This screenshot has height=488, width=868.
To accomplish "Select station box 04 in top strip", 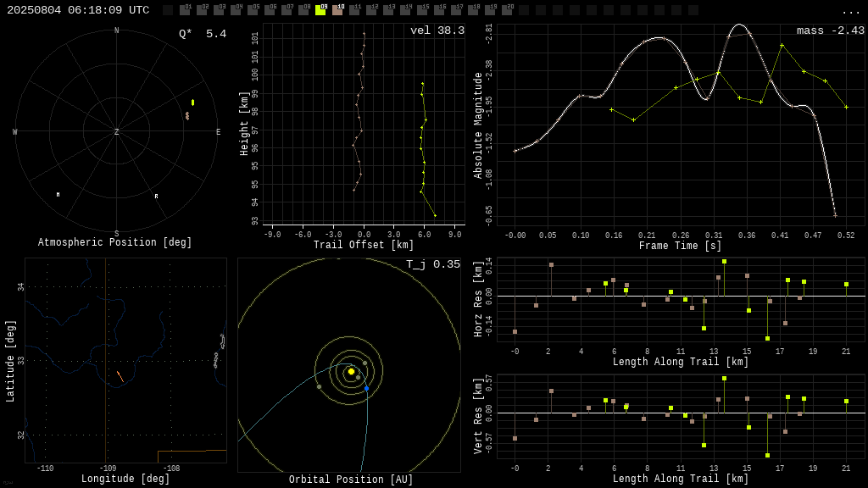I will click(236, 10).
